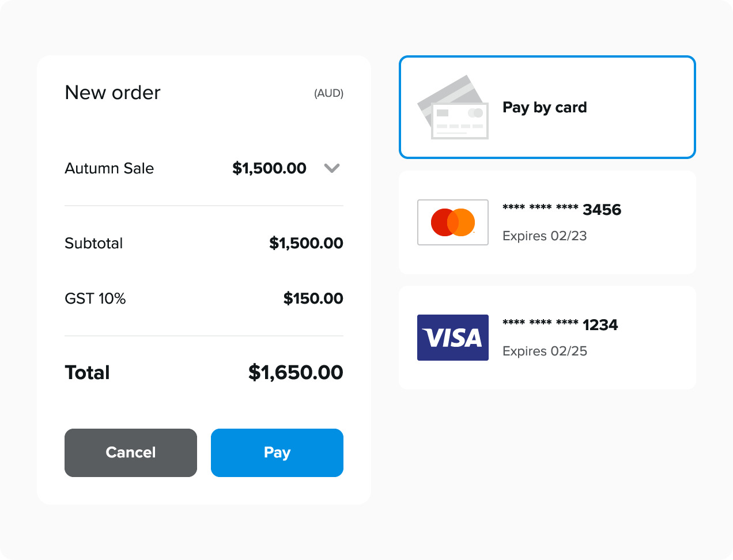Click the Total amount $1,650.00
The height and width of the screenshot is (560, 733).
click(x=296, y=372)
